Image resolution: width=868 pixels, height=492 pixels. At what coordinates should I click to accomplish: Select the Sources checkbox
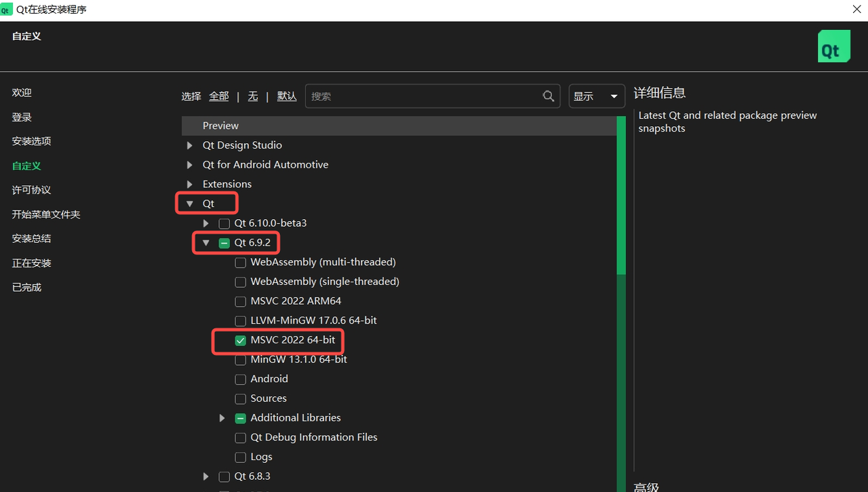[x=241, y=399]
